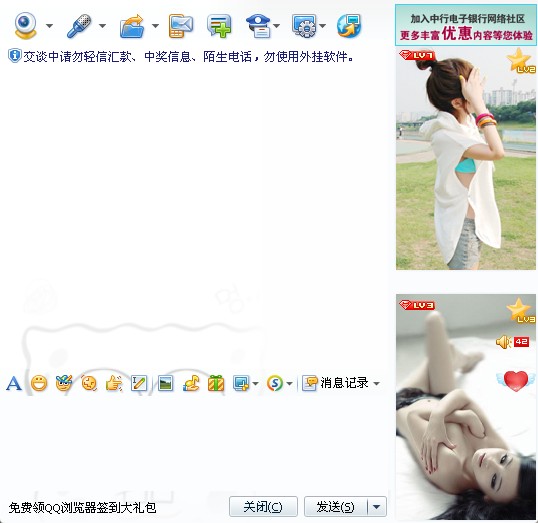Click the speaker icon with 42 count
The width and height of the screenshot is (538, 523).
pos(513,342)
